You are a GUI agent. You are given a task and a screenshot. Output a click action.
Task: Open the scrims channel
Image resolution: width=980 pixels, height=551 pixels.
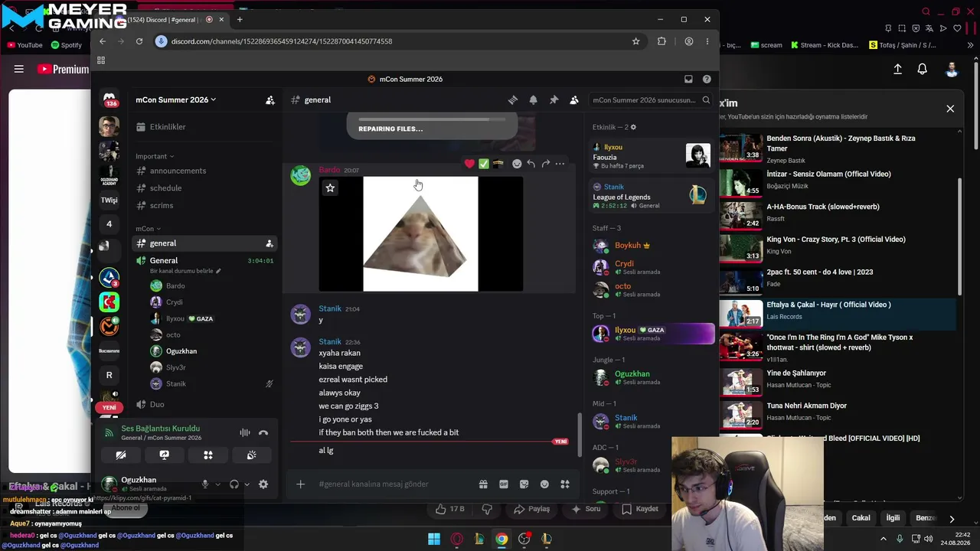[x=204, y=206]
